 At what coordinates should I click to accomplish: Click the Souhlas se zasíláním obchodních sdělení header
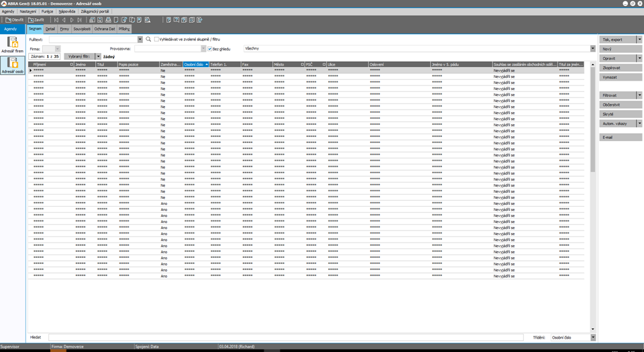point(525,64)
